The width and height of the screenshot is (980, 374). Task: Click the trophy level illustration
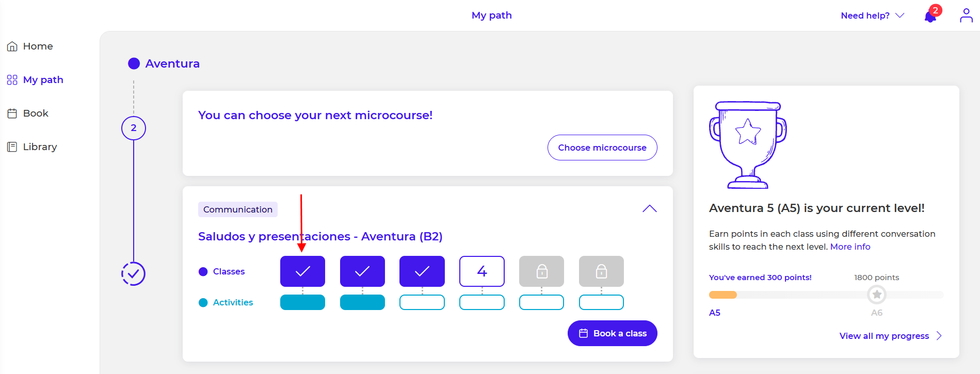coord(748,145)
